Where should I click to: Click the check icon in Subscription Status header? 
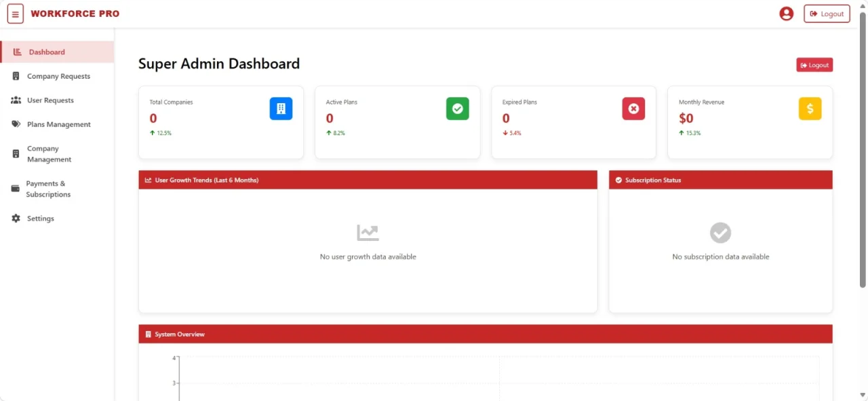[x=618, y=180]
